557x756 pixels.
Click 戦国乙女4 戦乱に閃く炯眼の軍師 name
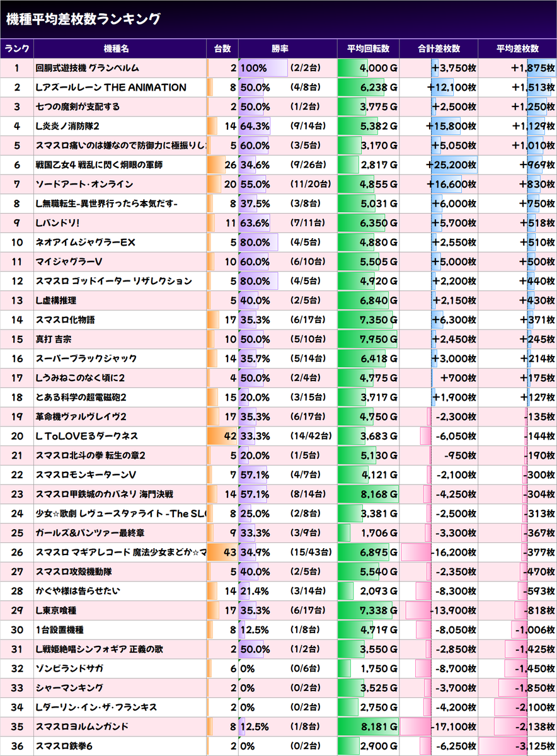coord(100,165)
